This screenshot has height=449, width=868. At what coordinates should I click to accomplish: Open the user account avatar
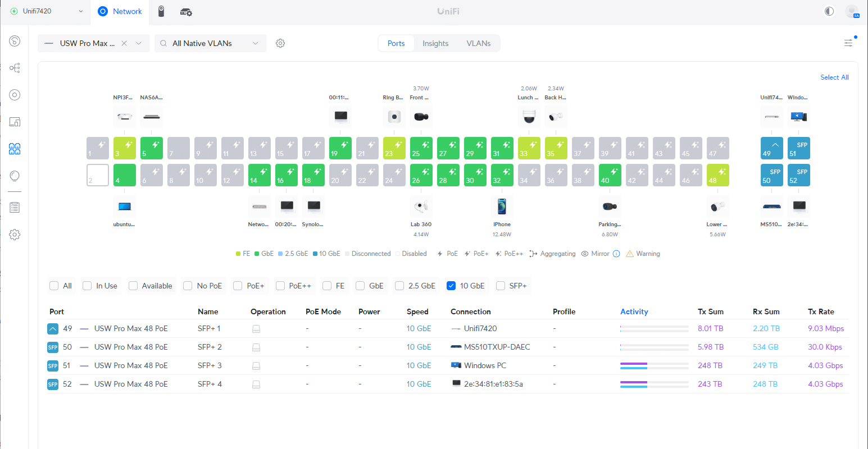(x=852, y=11)
